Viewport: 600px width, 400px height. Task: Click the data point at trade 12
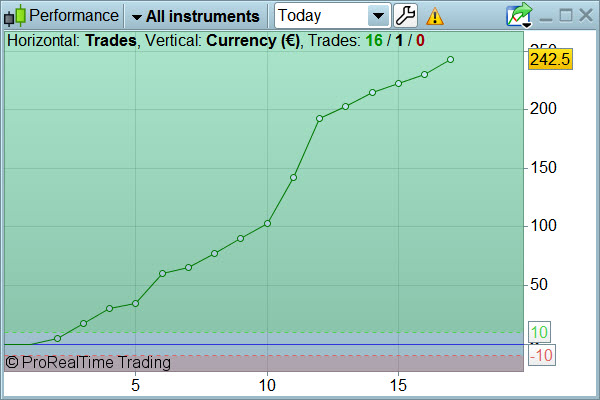(x=320, y=118)
